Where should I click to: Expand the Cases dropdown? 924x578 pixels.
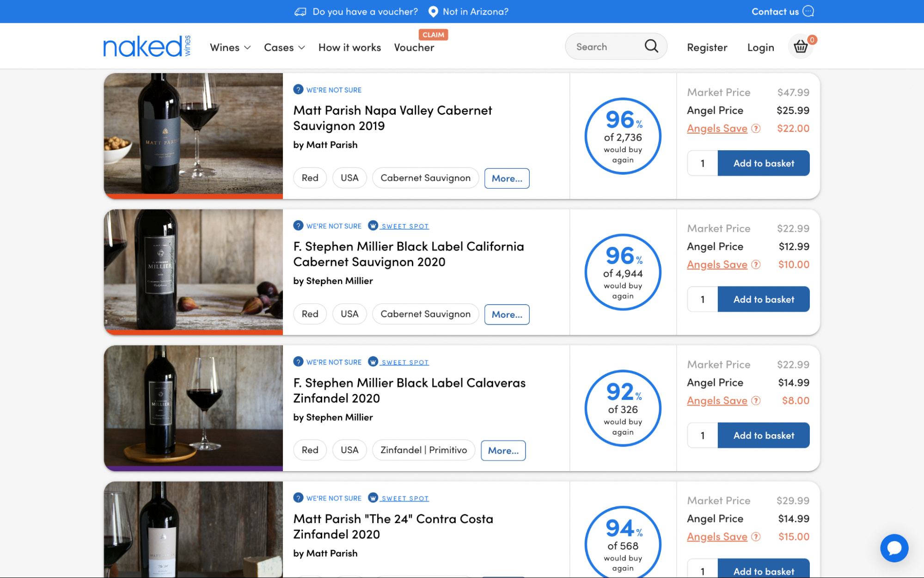[x=284, y=47]
